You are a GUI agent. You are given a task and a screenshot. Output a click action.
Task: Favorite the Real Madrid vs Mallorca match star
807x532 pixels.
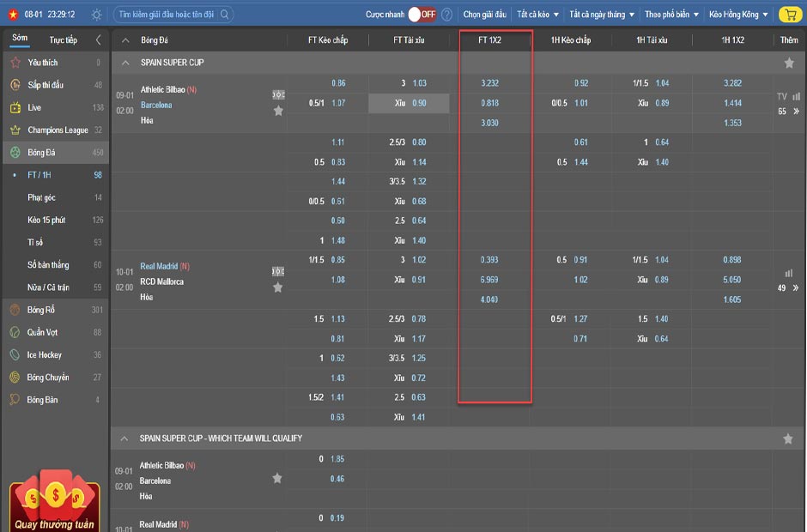click(278, 287)
